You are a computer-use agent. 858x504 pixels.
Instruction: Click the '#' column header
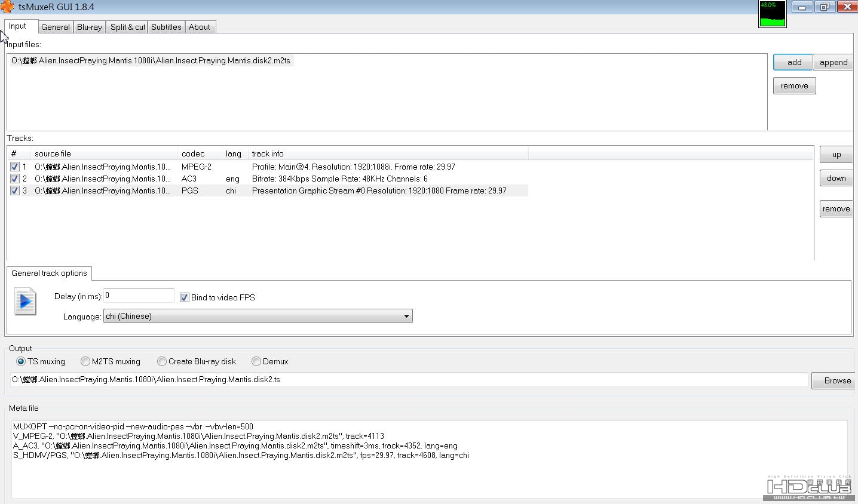point(19,153)
